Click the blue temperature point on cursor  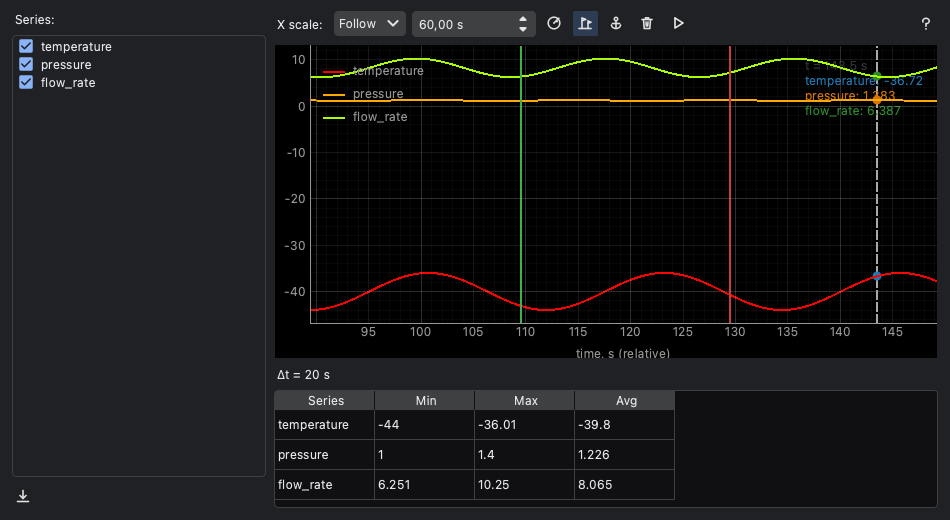click(x=877, y=276)
